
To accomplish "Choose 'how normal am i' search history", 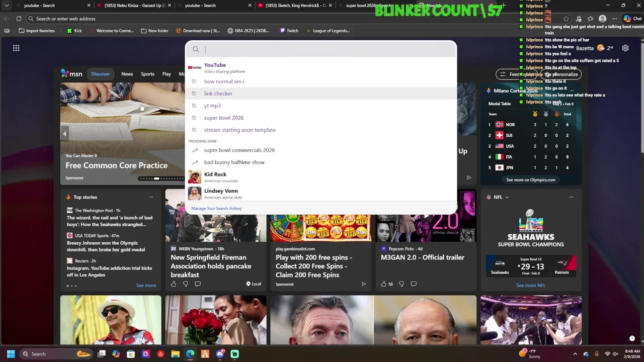I will click(321, 81).
